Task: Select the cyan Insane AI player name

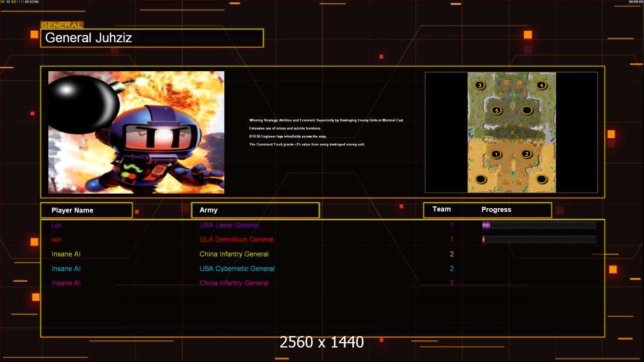Action: 66,268
